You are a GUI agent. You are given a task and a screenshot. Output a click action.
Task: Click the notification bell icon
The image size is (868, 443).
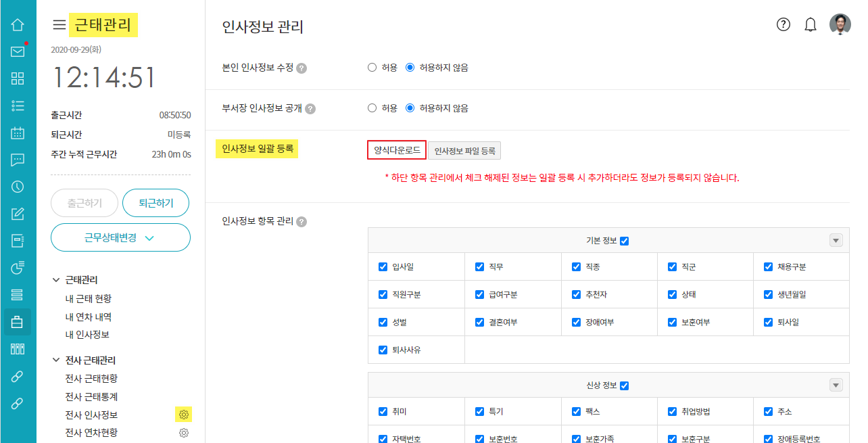point(810,25)
